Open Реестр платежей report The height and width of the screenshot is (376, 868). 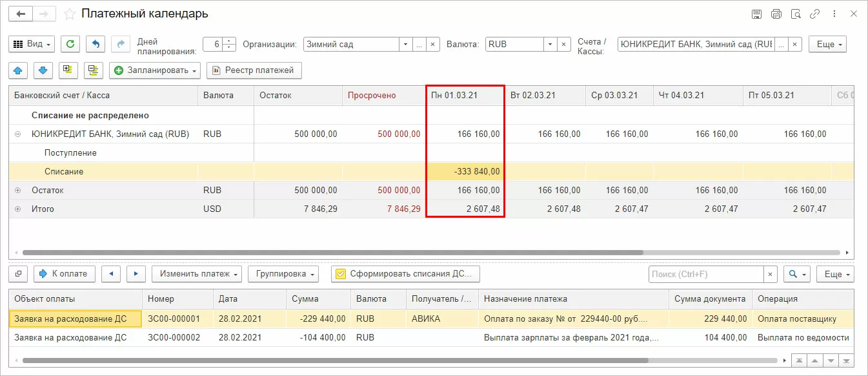pyautogui.click(x=254, y=70)
